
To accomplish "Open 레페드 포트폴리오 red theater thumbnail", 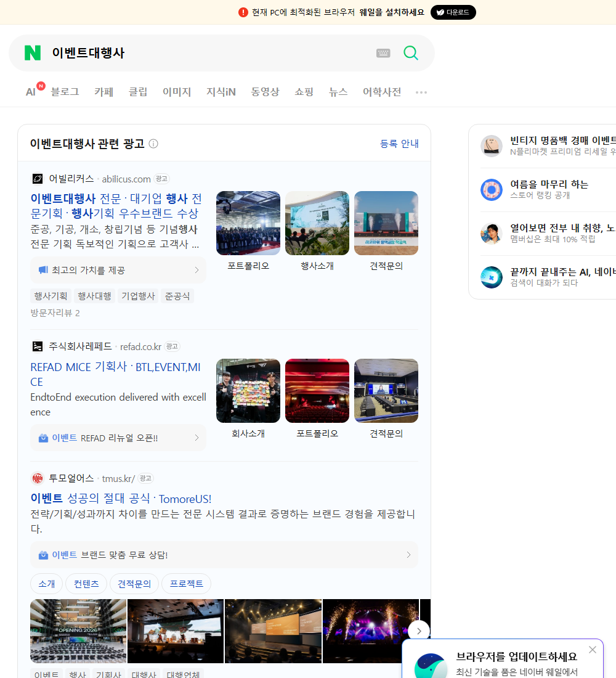I will (317, 391).
